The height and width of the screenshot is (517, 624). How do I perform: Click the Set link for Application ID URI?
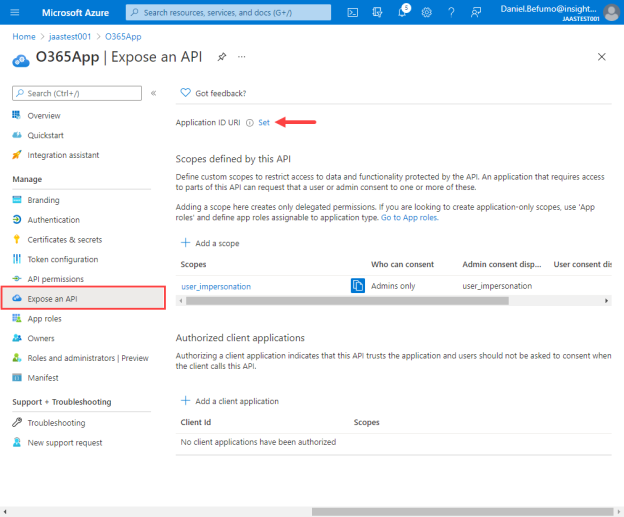[264, 123]
